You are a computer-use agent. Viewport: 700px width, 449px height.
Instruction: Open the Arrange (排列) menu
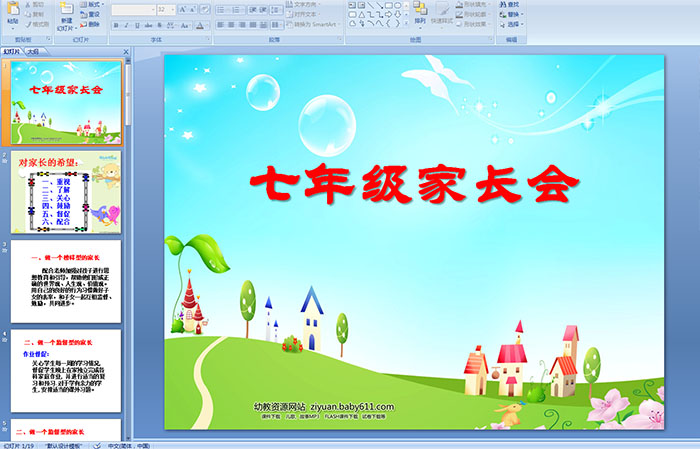(x=420, y=13)
